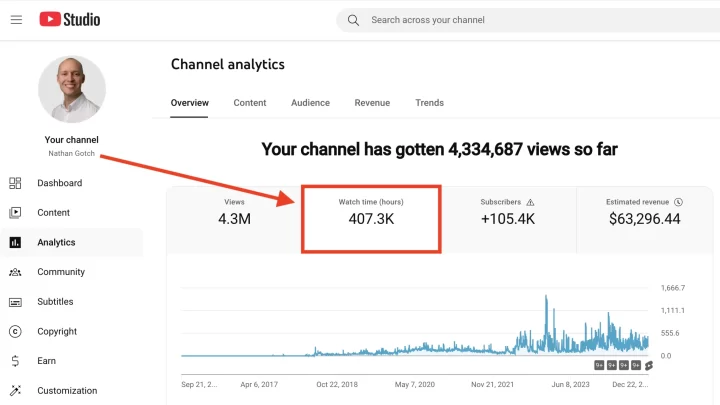Click the channel profile picture
720x405 pixels.
pyautogui.click(x=72, y=90)
